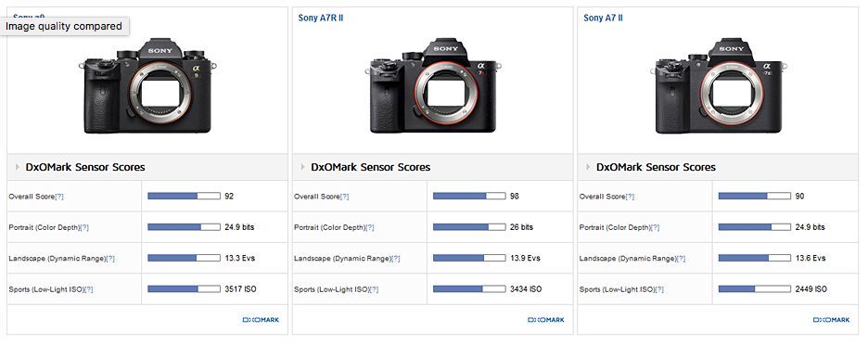868x345 pixels.
Task: Click Sony a9 color depth bar at 24.9 bits
Action: point(184,227)
